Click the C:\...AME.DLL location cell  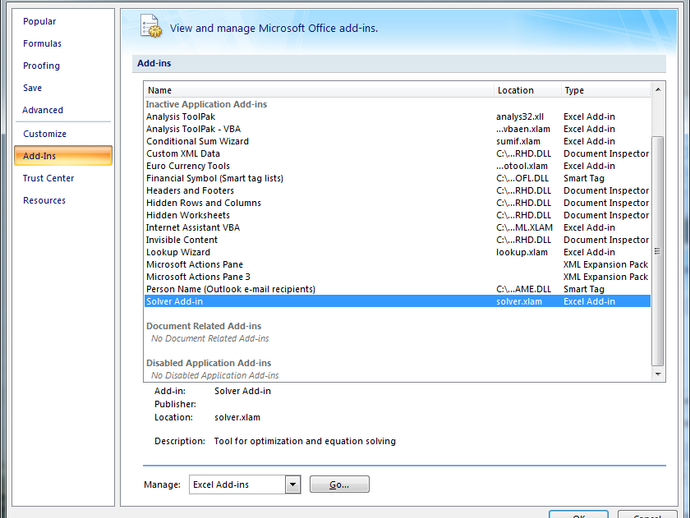(524, 289)
